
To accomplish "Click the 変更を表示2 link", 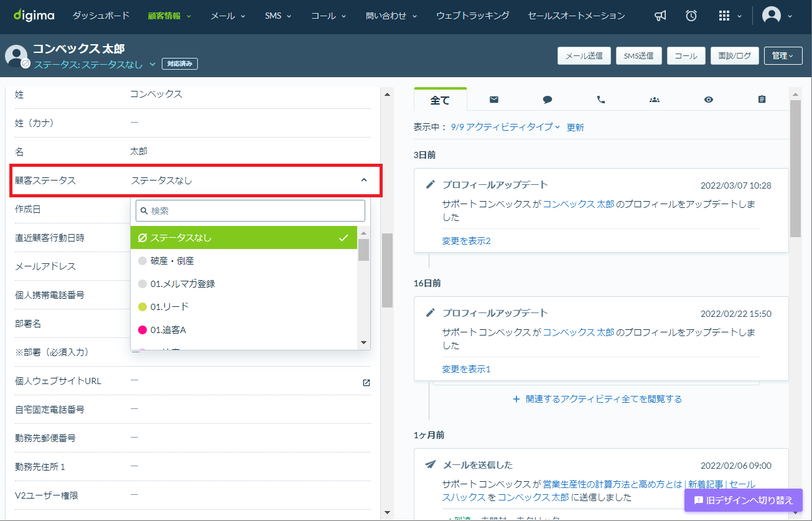I will [x=466, y=241].
